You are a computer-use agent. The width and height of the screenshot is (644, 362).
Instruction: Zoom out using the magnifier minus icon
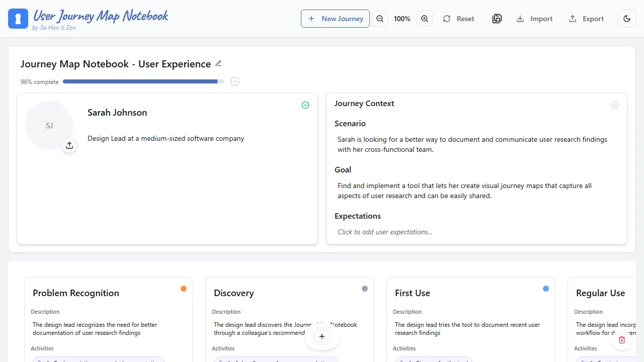(380, 19)
